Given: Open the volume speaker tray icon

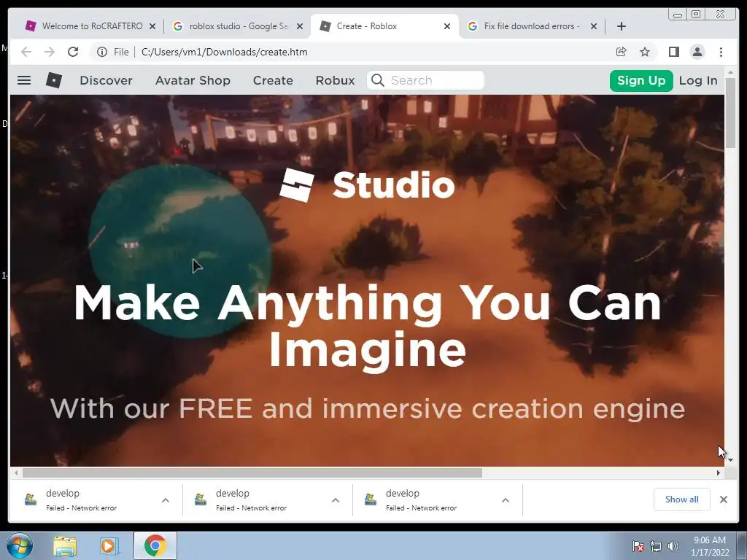Looking at the screenshot, I should 673,546.
